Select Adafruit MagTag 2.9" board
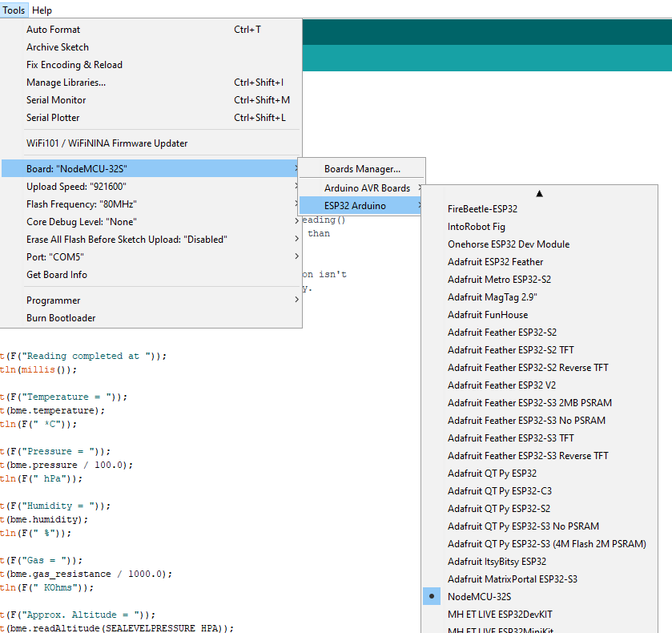Screen dimensions: 672x633 [x=540, y=296]
